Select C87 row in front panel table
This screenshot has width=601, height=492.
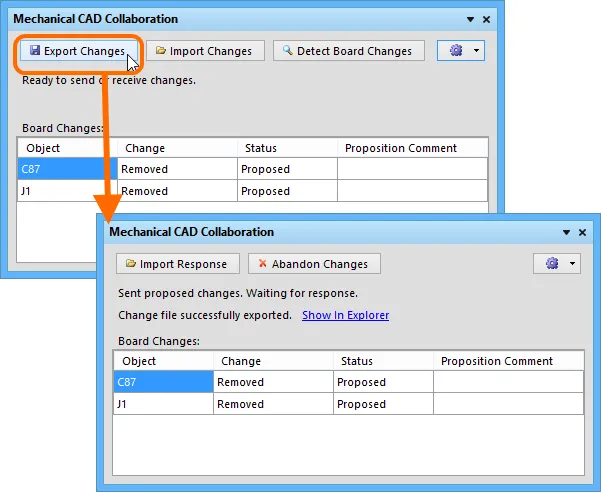click(349, 382)
